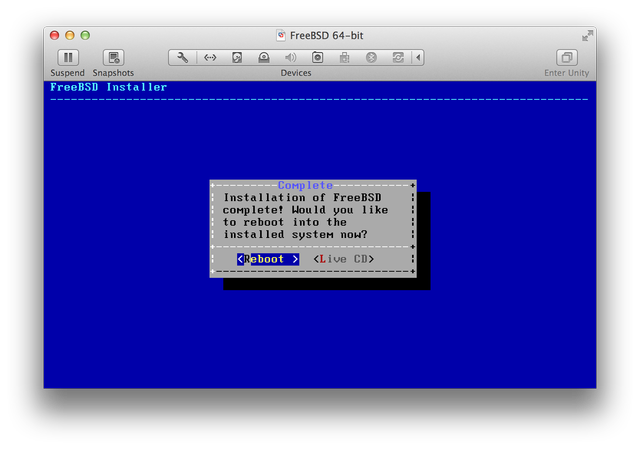Select the Reboot option

268,259
